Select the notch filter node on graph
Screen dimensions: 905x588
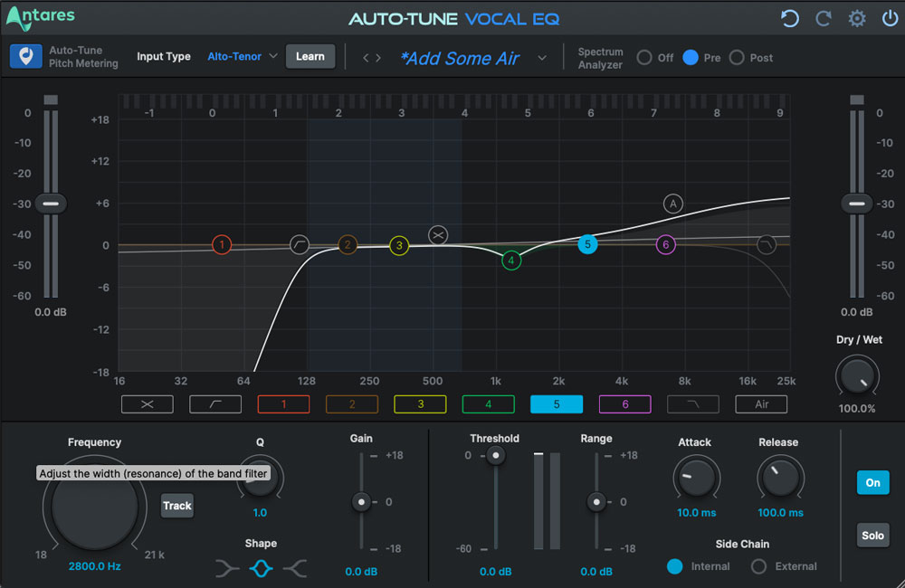tap(438, 235)
